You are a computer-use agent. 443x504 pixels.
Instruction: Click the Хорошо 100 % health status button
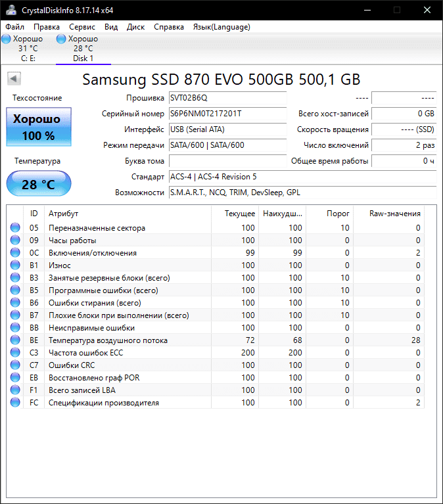39,127
